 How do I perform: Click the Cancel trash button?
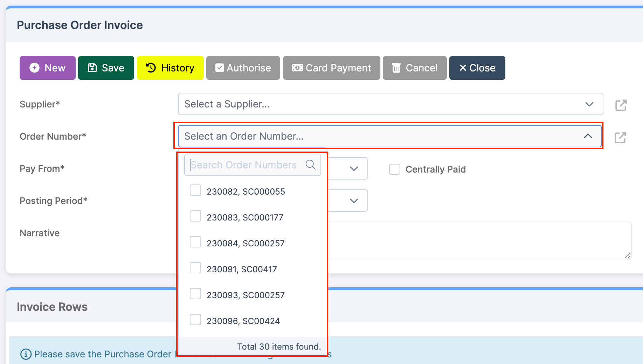(415, 68)
